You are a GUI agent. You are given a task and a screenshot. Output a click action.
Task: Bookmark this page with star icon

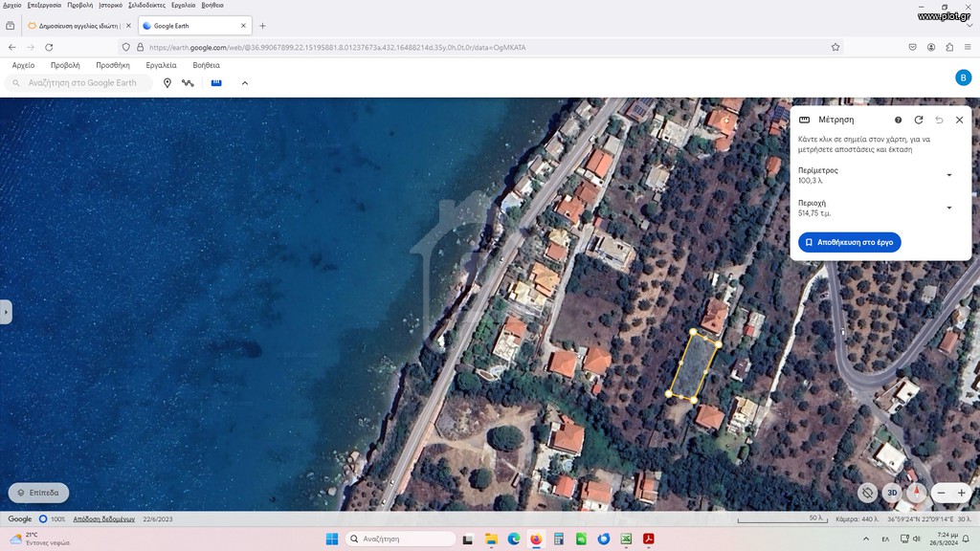835,47
